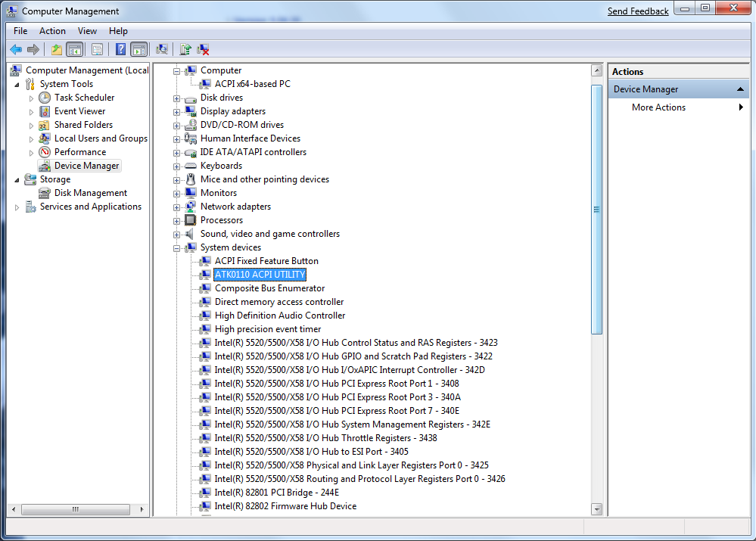This screenshot has width=756, height=541.
Task: Click the Uninstall device toolbar icon
Action: coord(203,49)
